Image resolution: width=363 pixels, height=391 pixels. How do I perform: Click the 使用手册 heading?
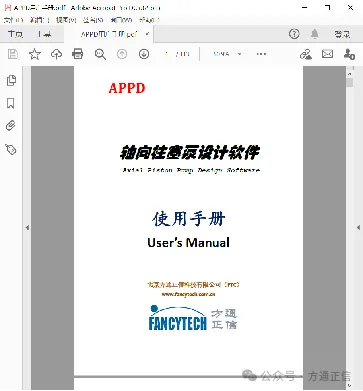coord(189,219)
